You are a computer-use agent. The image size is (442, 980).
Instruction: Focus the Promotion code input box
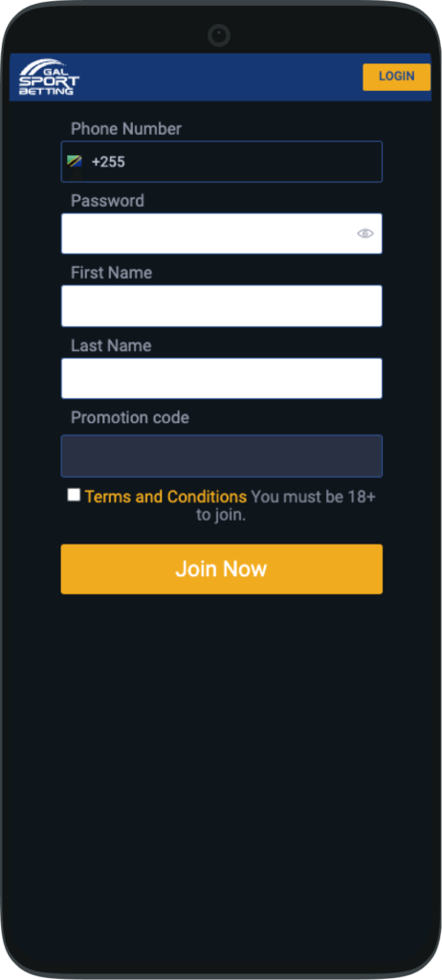[x=221, y=456]
